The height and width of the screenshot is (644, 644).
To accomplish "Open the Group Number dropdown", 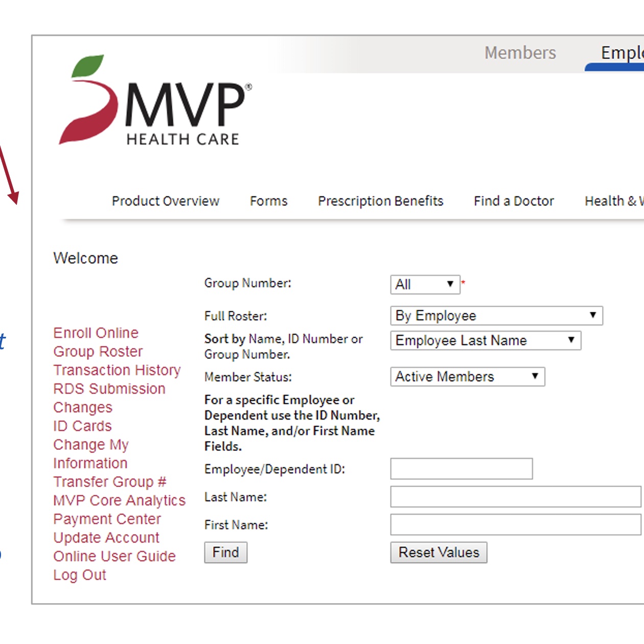I will pos(425,285).
